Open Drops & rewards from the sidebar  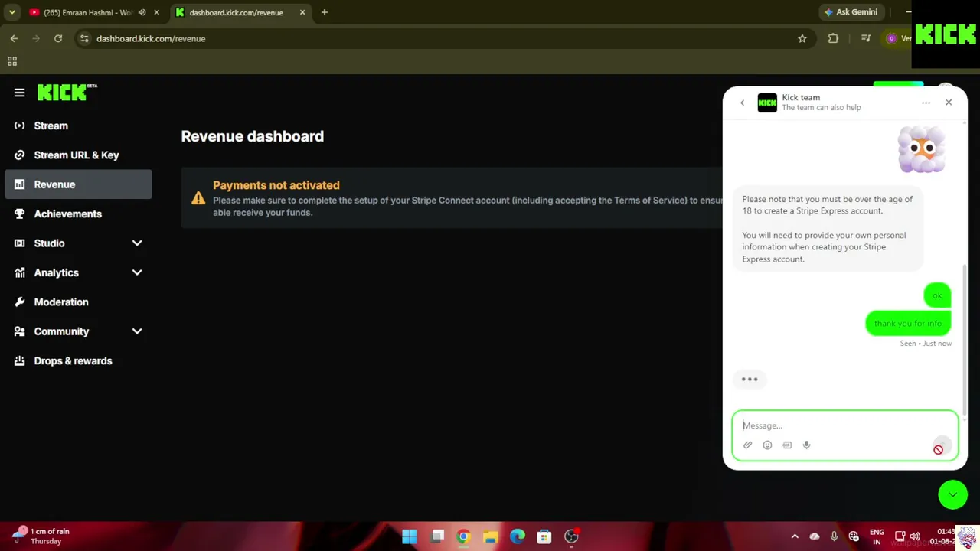coord(78,360)
